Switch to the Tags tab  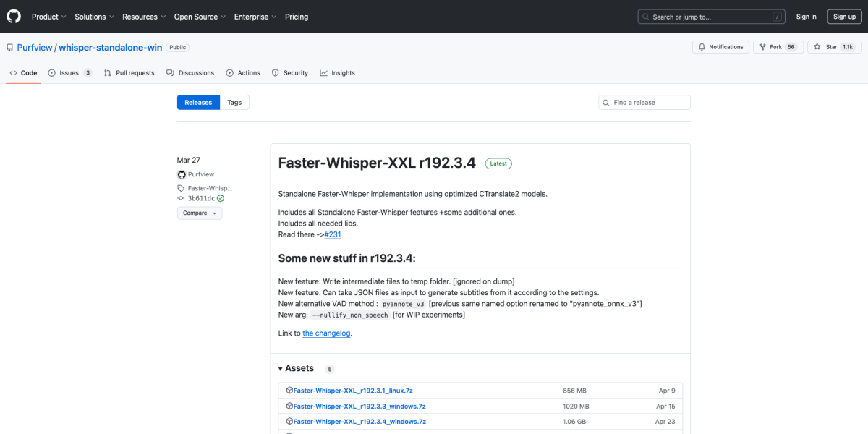[234, 102]
